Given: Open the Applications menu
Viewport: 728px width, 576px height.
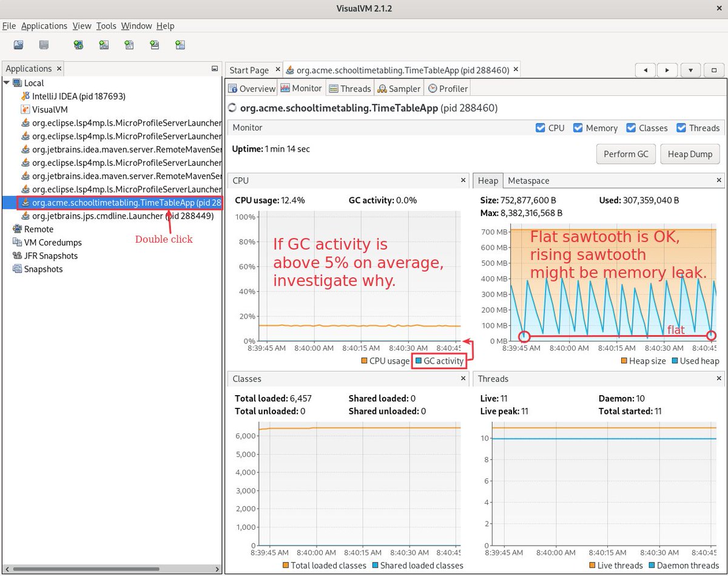Looking at the screenshot, I should [44, 25].
